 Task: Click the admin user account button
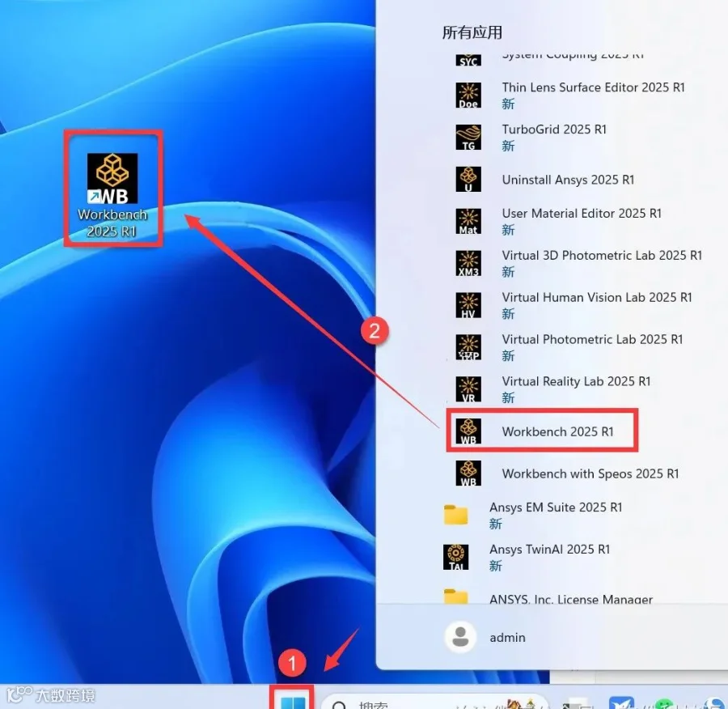click(485, 637)
